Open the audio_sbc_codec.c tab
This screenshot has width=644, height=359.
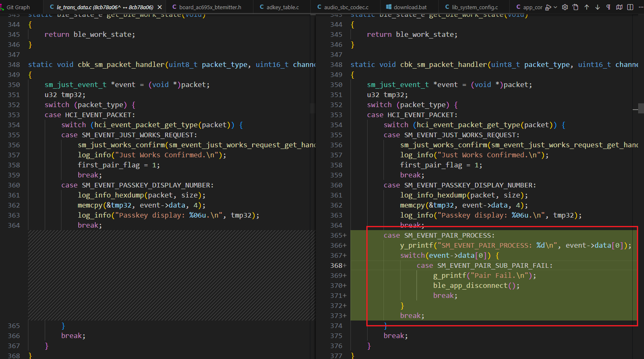345,7
